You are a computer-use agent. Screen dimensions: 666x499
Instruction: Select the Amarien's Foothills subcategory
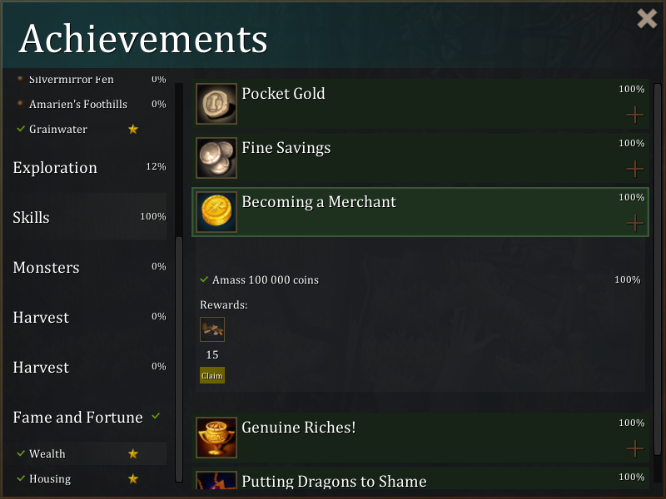(x=78, y=104)
